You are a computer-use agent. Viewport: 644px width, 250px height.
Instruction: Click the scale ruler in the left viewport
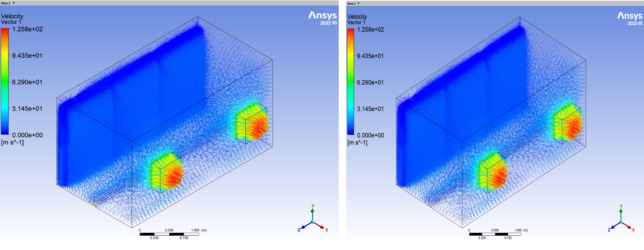click(x=170, y=234)
